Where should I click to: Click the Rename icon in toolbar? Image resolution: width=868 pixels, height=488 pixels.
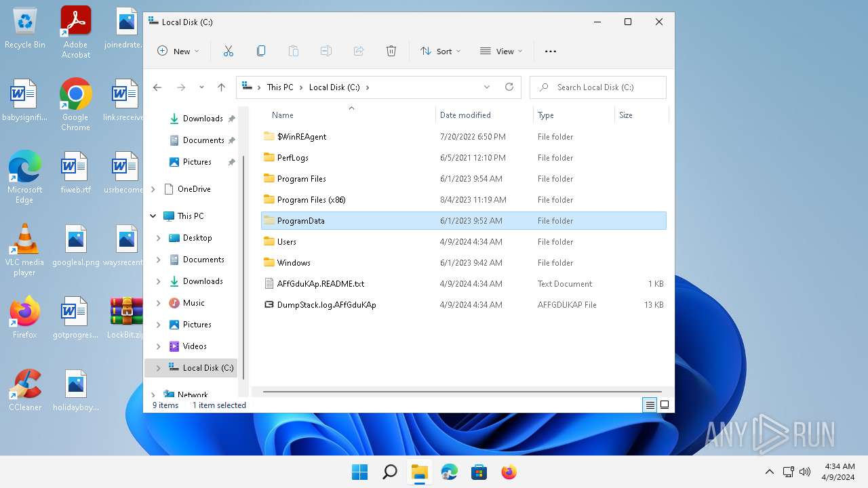tap(326, 51)
